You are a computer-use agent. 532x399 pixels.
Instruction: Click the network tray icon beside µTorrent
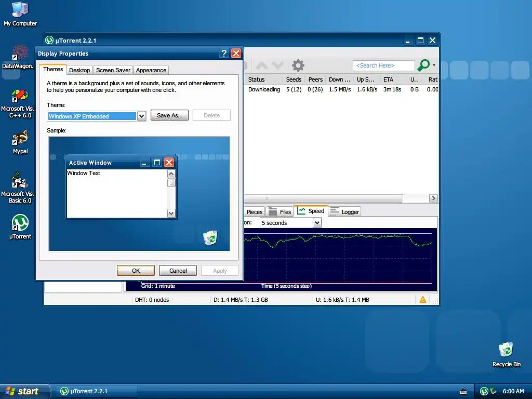[x=493, y=391]
